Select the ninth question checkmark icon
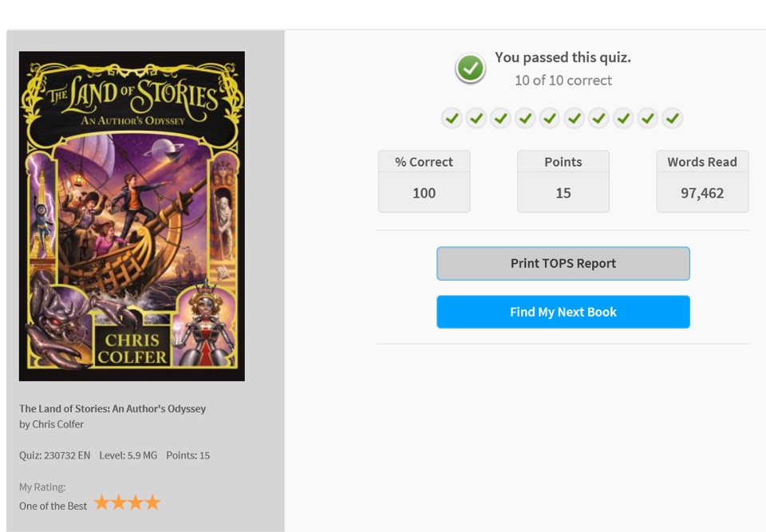 (x=648, y=118)
